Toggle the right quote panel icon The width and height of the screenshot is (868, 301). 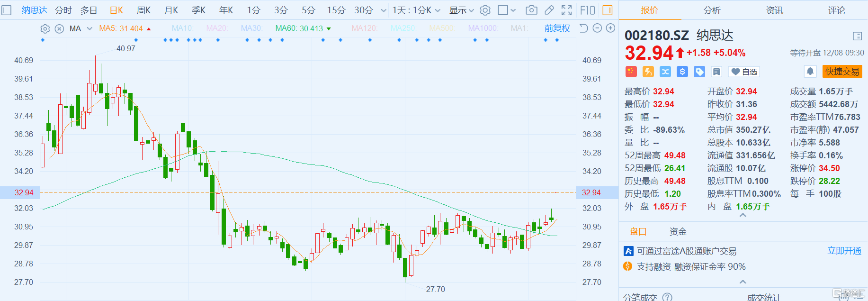click(x=608, y=10)
